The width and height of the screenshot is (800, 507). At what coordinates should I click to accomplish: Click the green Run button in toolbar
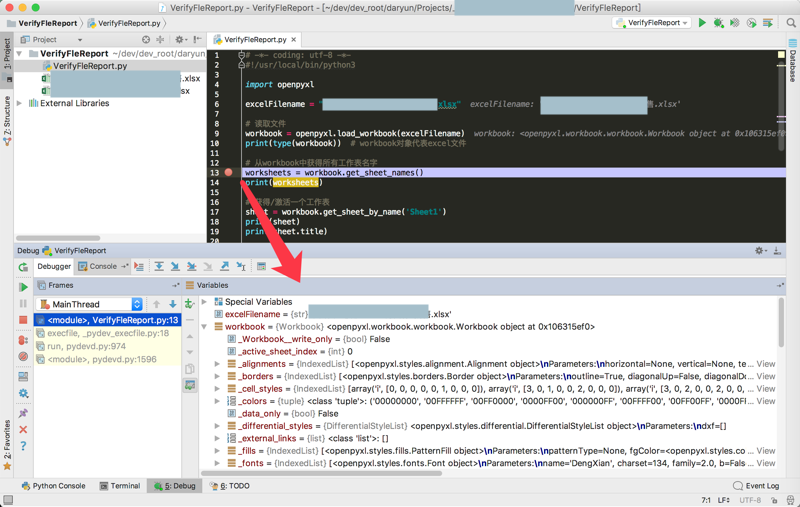pos(702,23)
